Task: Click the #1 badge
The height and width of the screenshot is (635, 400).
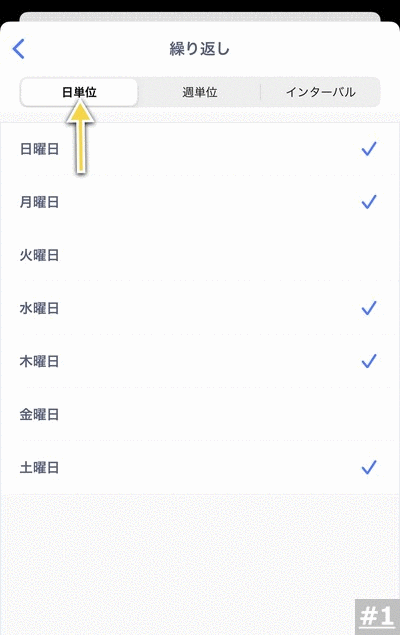Action: pos(377,617)
